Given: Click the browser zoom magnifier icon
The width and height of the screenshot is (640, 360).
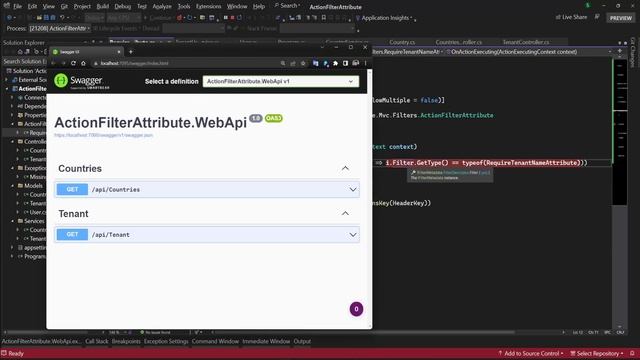Looking at the screenshot, I should 283,63.
